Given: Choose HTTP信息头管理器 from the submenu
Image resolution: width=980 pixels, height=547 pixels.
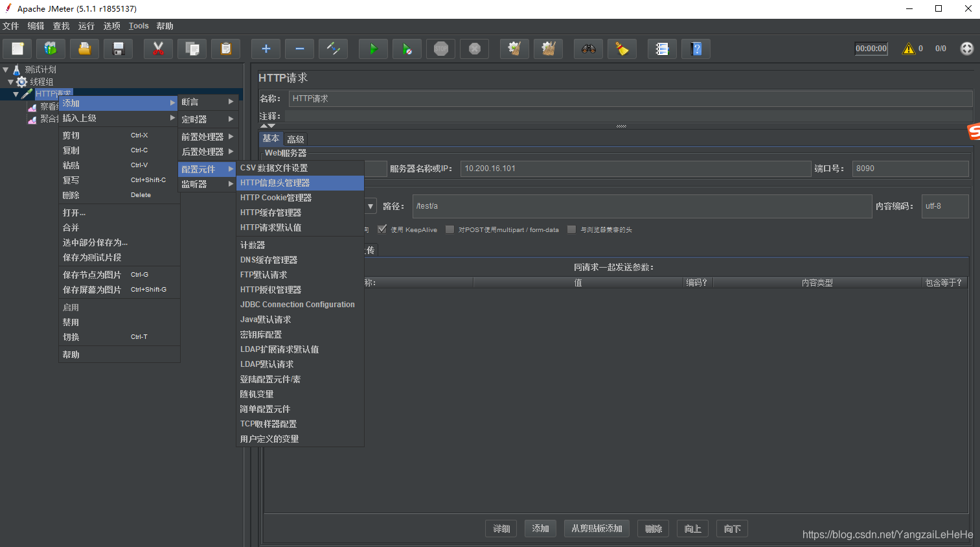Looking at the screenshot, I should point(300,183).
